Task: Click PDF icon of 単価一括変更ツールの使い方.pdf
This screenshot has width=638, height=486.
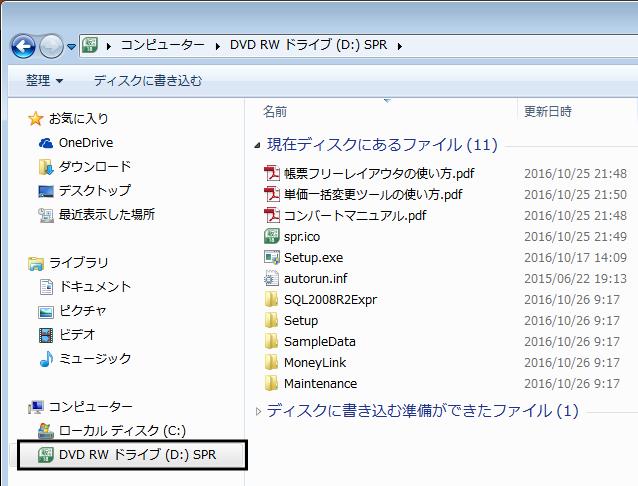Action: coord(271,195)
